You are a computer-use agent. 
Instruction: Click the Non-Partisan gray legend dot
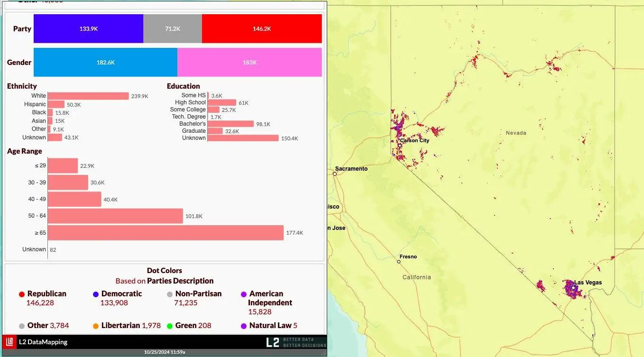170,294
